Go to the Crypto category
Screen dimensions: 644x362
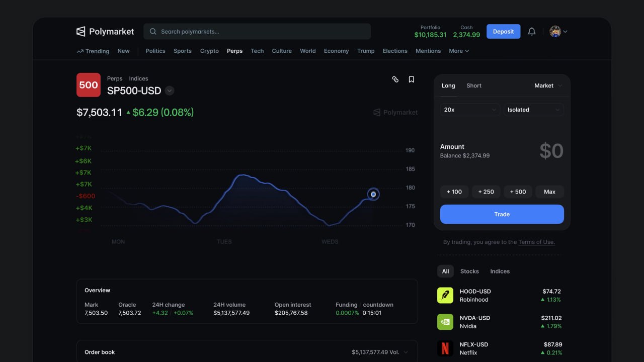pos(209,51)
